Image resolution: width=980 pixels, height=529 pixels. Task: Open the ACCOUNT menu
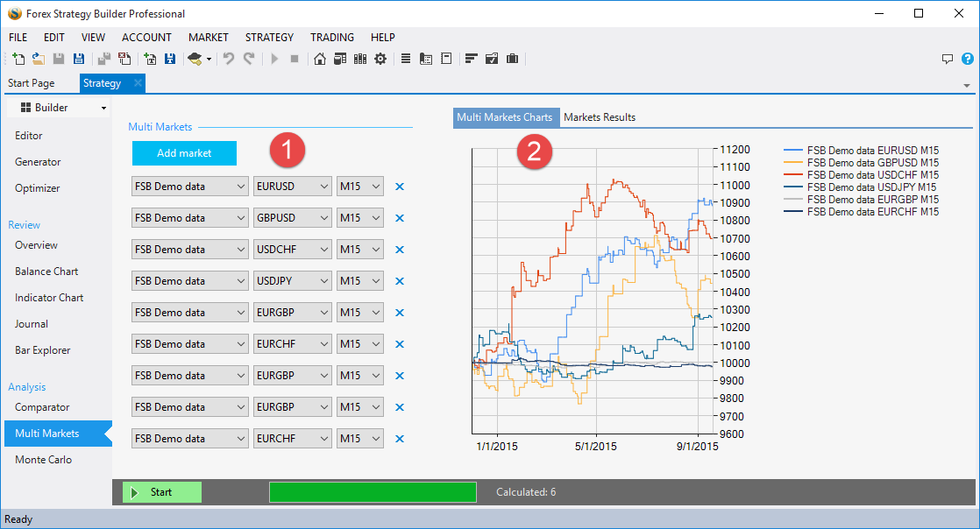[x=146, y=38]
